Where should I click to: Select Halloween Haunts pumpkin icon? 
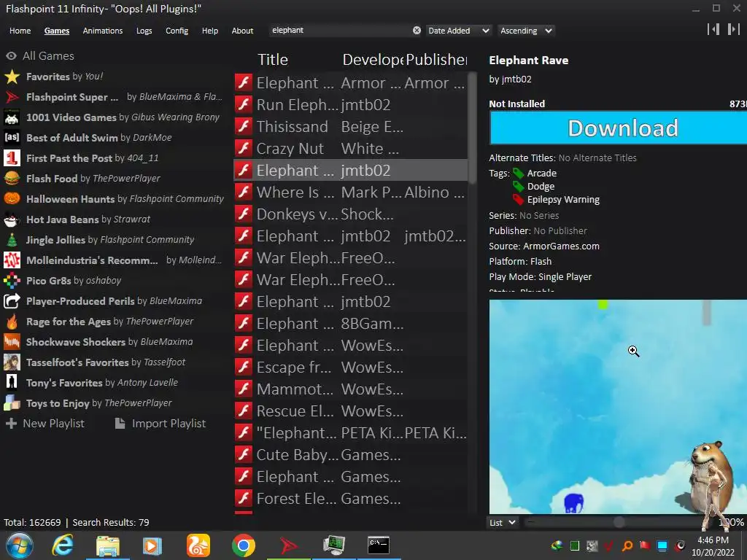tap(12, 199)
